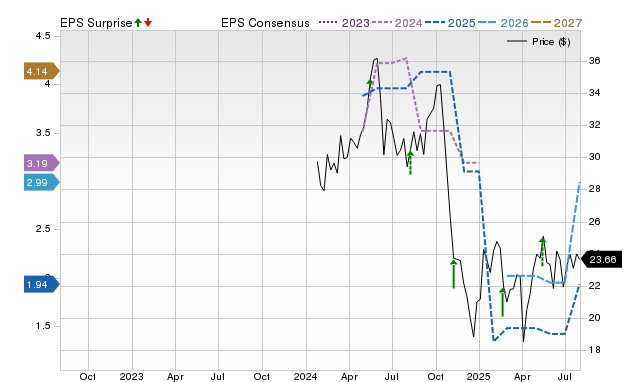Click the 18 right price axis label
This screenshot has width=640, height=382.
click(594, 350)
